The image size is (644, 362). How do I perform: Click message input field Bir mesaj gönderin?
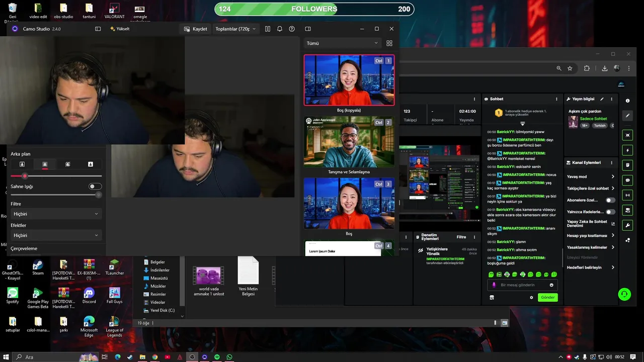coord(522,285)
